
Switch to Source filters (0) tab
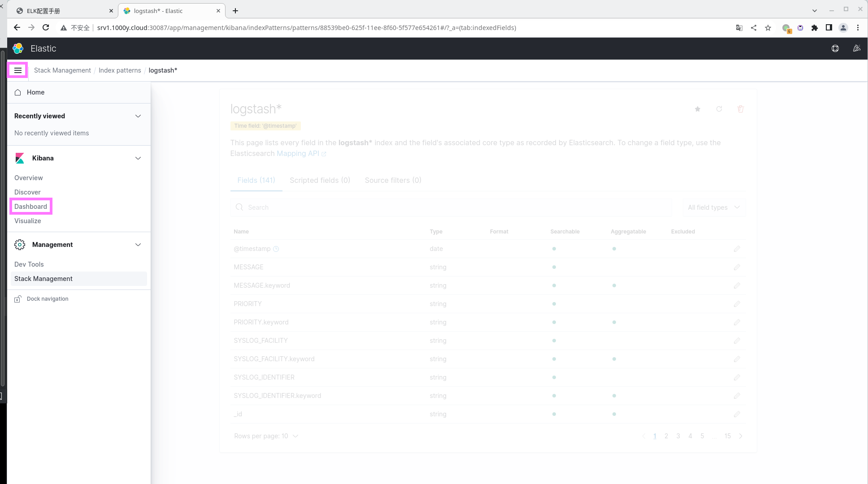393,180
